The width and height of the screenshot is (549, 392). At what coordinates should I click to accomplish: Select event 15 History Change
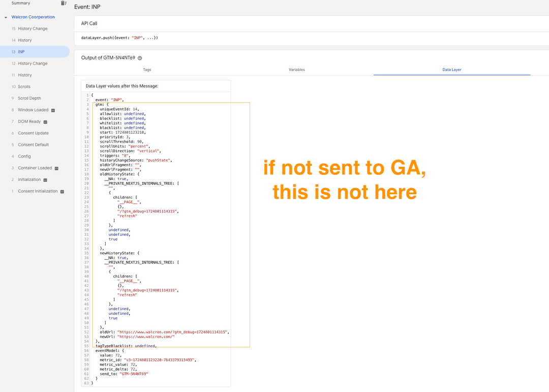click(33, 29)
